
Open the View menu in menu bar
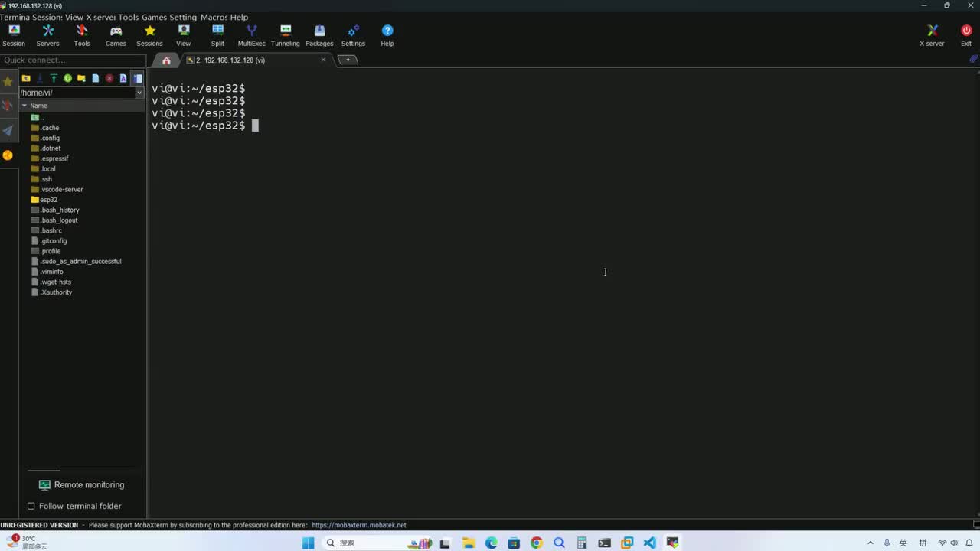coord(74,17)
